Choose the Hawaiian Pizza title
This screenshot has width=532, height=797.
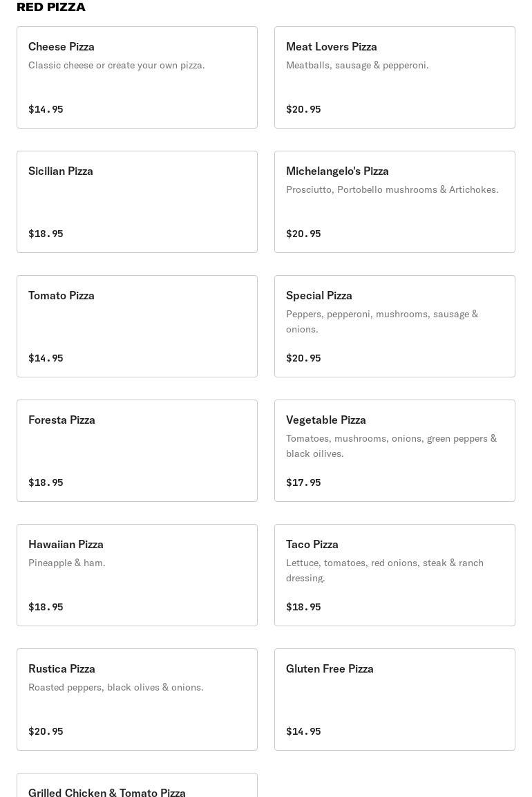(66, 544)
